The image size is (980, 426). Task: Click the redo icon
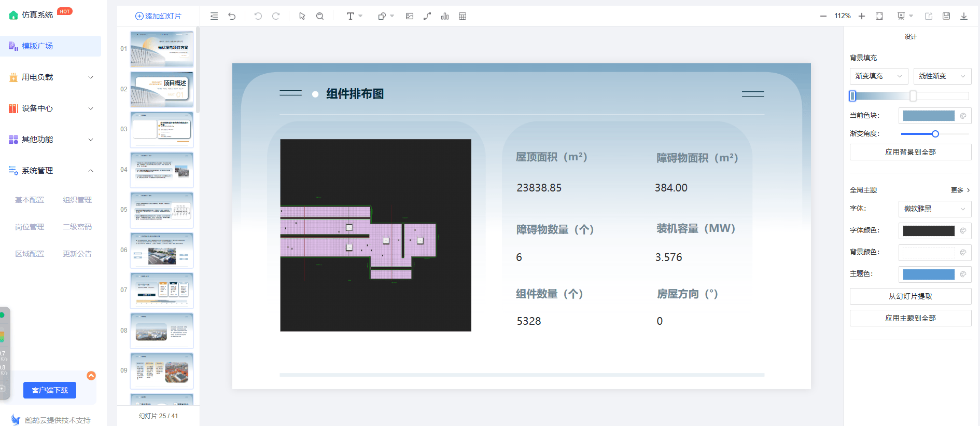tap(276, 16)
